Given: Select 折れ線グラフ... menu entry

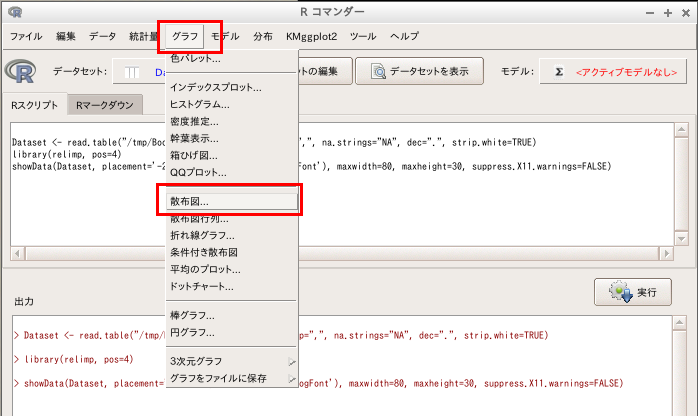Looking at the screenshot, I should pos(231,235).
